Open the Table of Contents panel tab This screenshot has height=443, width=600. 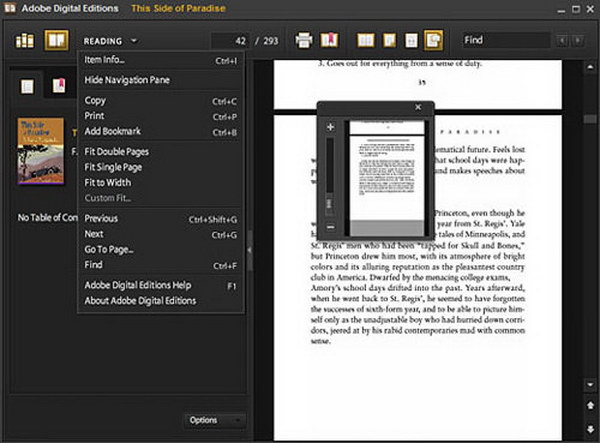[x=27, y=86]
